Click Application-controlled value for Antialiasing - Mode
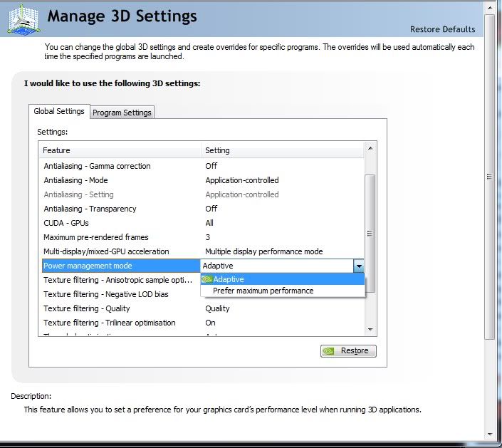Viewport: 502px width, 448px height. tap(242, 180)
